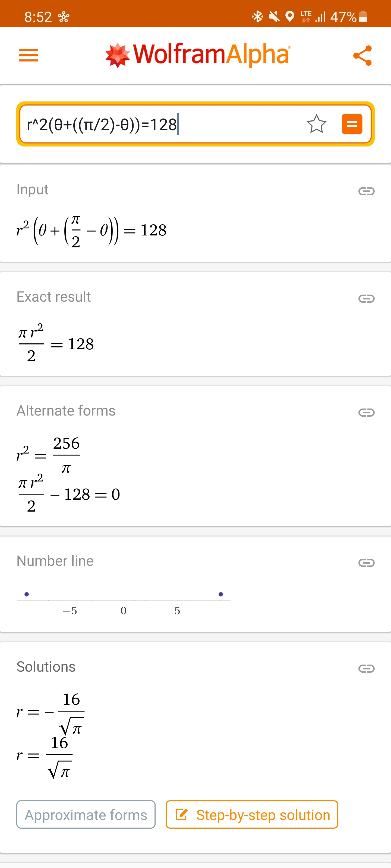
Task: Copy link for the Exact result pod
Action: click(x=366, y=298)
